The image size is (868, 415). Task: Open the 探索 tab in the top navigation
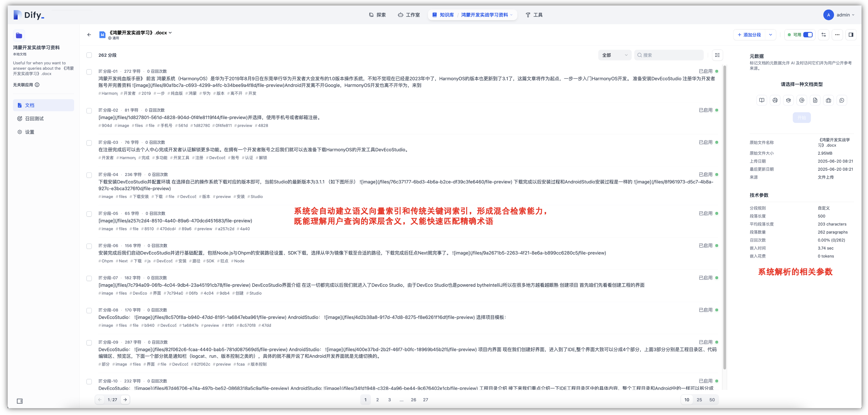(x=378, y=15)
